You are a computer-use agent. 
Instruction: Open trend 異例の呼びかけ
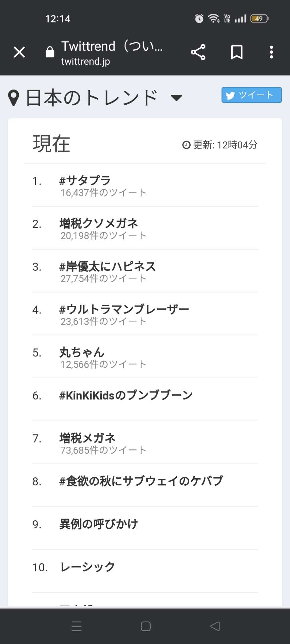(99, 524)
